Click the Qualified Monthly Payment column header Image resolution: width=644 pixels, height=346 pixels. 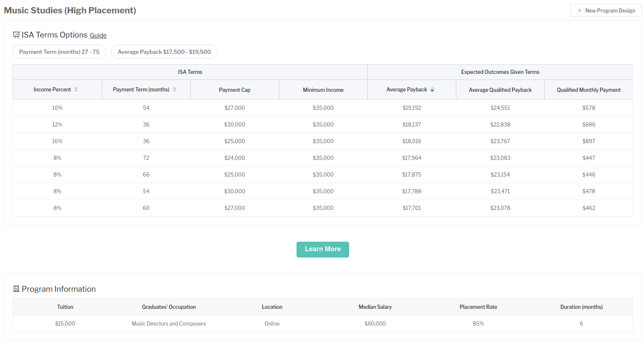(589, 90)
